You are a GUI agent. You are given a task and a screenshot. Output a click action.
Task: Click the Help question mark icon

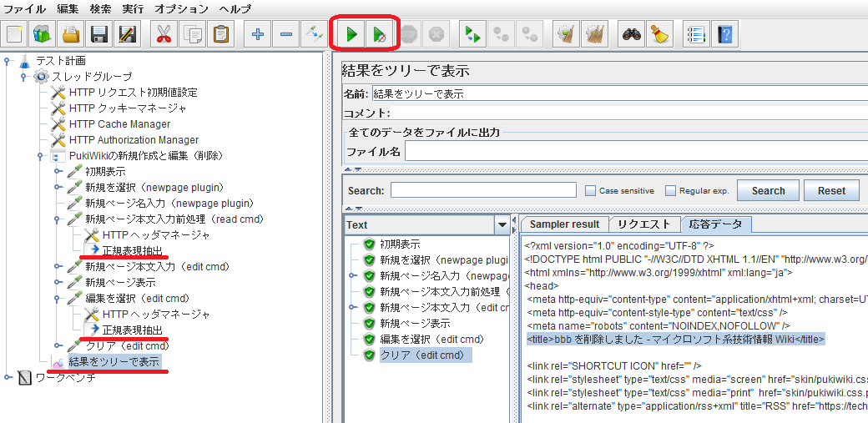724,34
